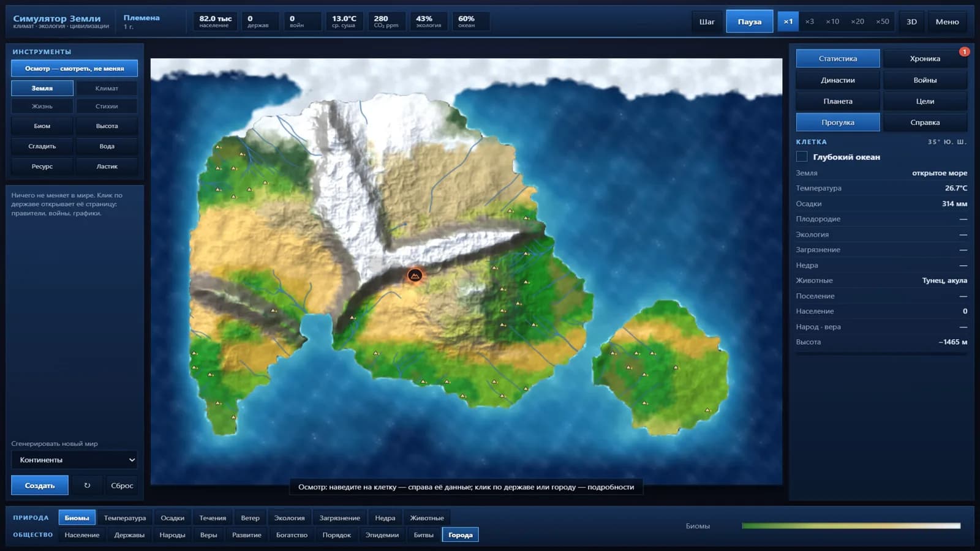Viewport: 980px width, 551px height.
Task: Show the Города map layer
Action: coord(461,535)
